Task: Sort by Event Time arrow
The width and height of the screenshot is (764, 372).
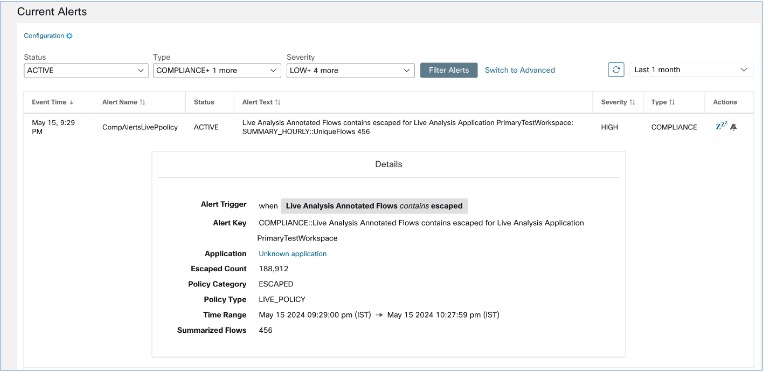Action: pyautogui.click(x=72, y=102)
